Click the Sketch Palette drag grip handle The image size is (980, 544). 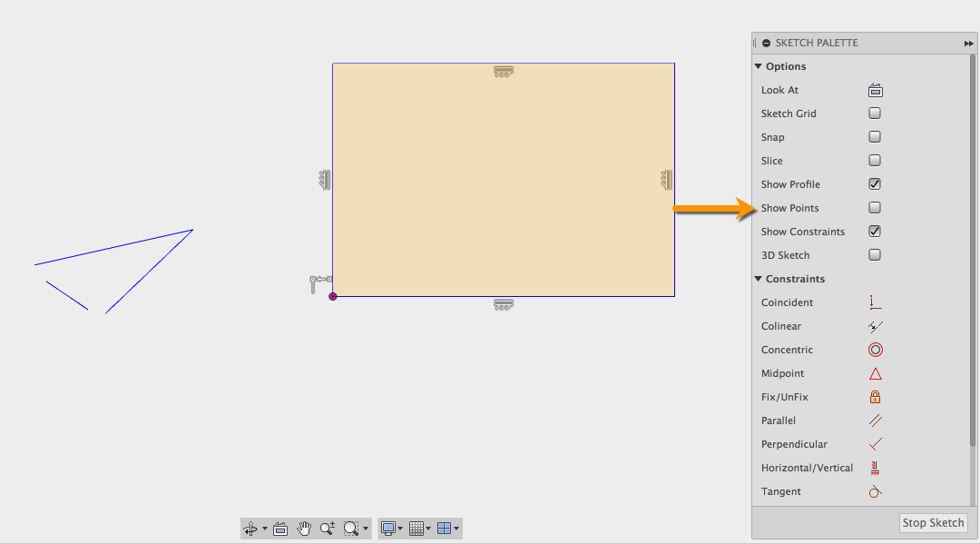point(754,44)
